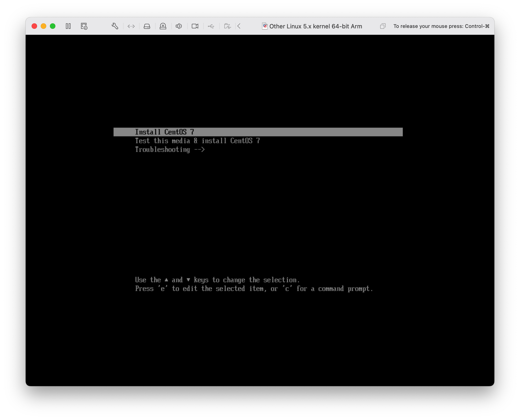Screen dimensions: 520x420
Task: Click the window-mode icon beside release message
Action: (x=383, y=26)
